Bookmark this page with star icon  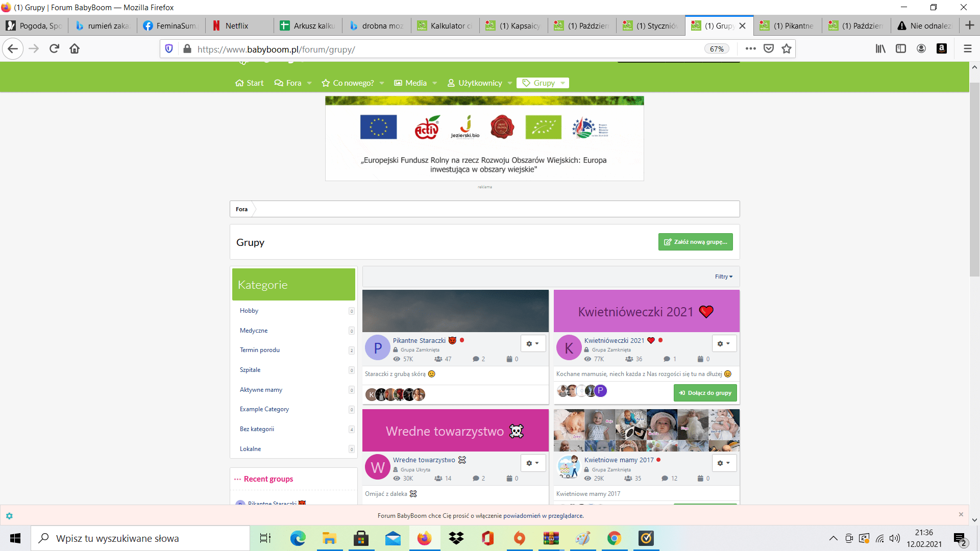787,48
